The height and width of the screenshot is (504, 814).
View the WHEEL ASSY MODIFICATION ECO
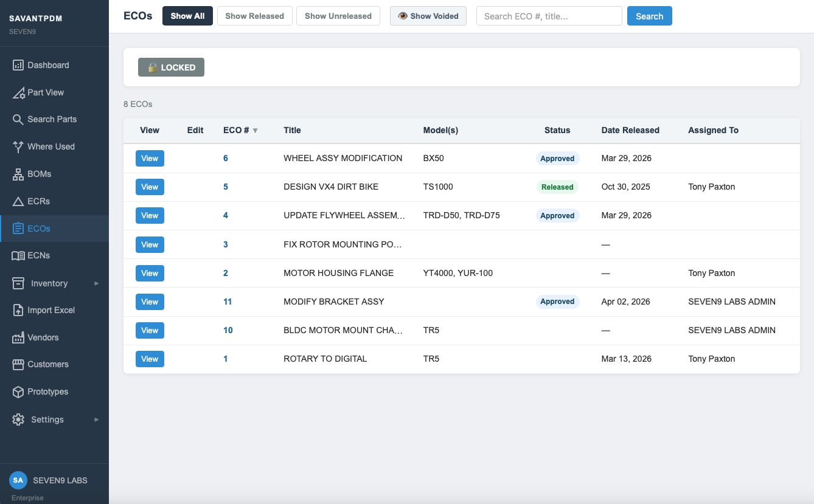150,158
